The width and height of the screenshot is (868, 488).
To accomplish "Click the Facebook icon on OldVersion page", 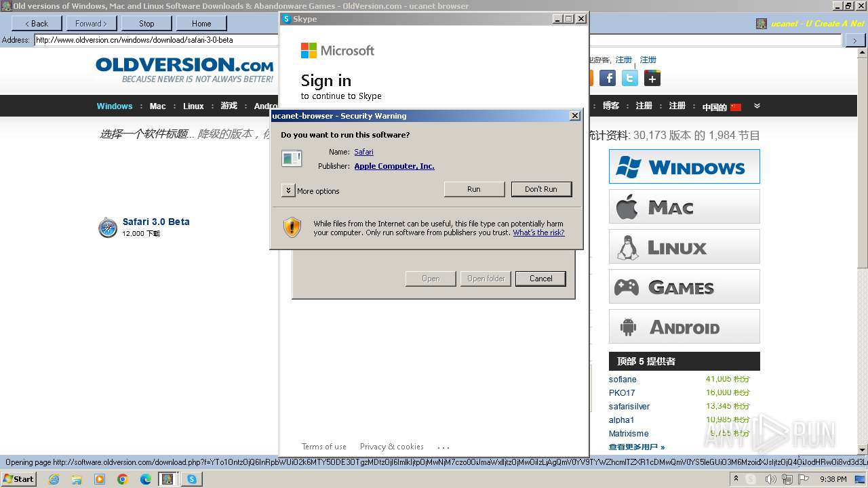I will coord(608,78).
